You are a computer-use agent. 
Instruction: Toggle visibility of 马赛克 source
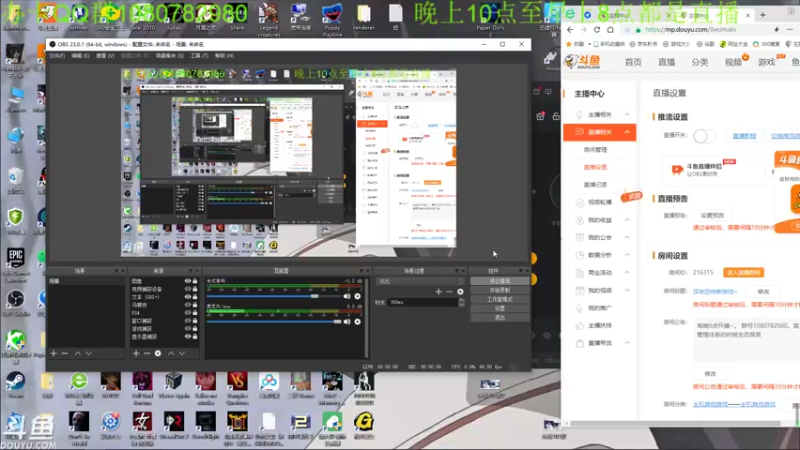point(188,305)
